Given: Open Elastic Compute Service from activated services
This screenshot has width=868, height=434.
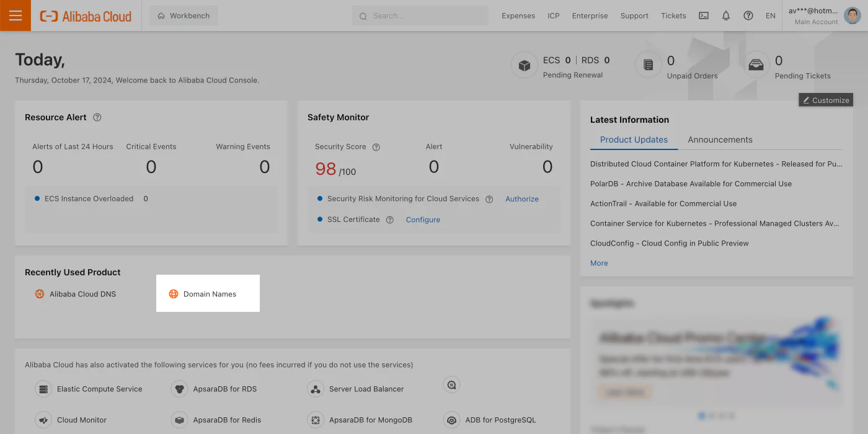Looking at the screenshot, I should tap(43, 389).
